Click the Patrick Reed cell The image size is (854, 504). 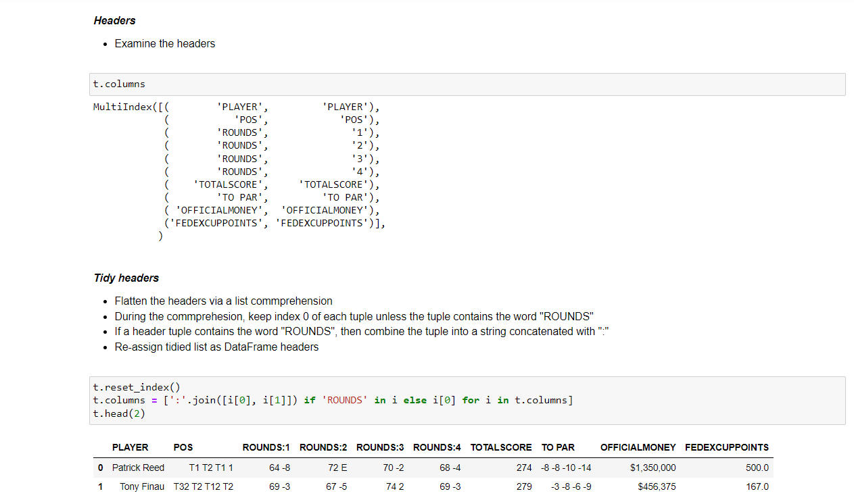138,468
